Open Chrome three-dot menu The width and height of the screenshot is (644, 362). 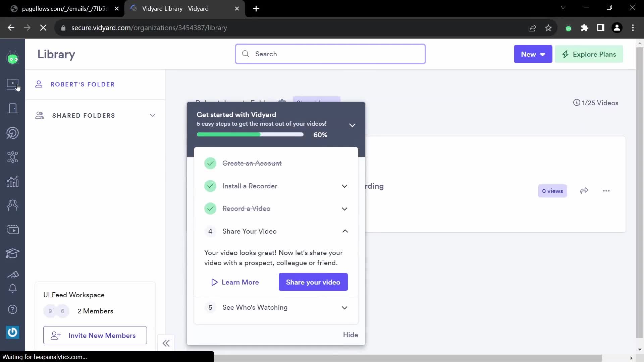point(633,28)
